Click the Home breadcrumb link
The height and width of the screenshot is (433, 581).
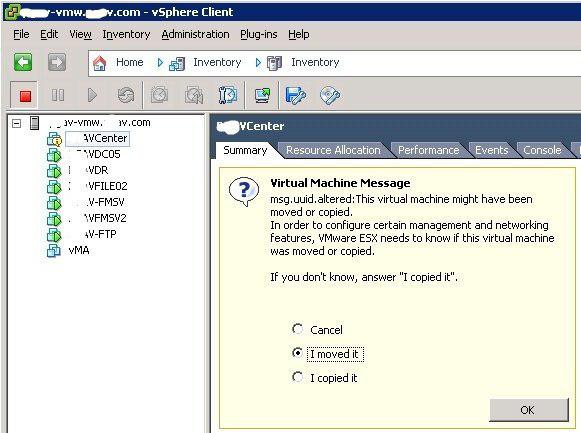[x=130, y=62]
